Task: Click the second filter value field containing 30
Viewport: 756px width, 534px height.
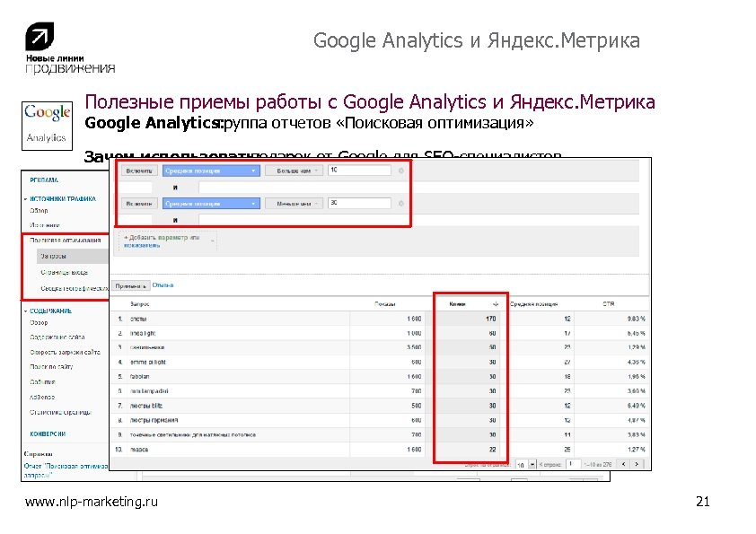Action: (359, 203)
